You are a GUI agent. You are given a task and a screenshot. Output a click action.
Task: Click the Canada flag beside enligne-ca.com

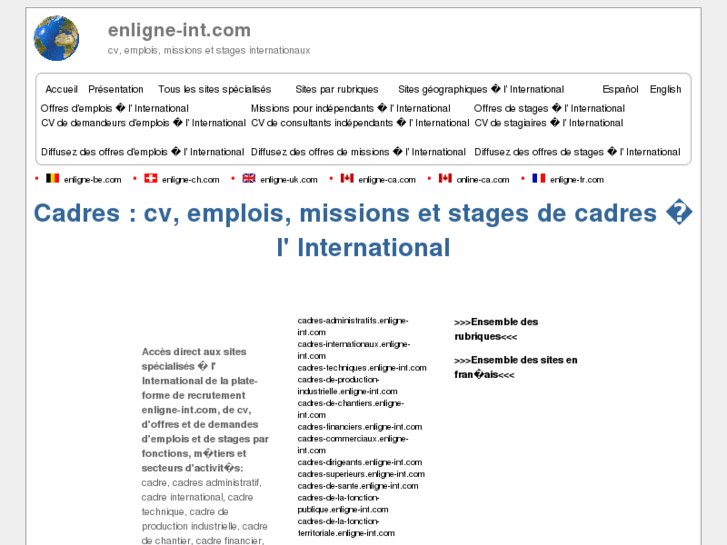click(x=347, y=179)
